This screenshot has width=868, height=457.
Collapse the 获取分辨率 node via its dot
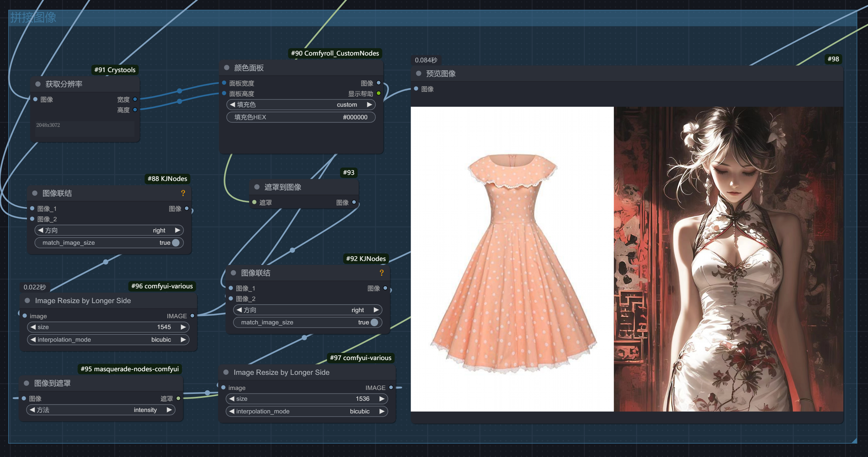[38, 84]
